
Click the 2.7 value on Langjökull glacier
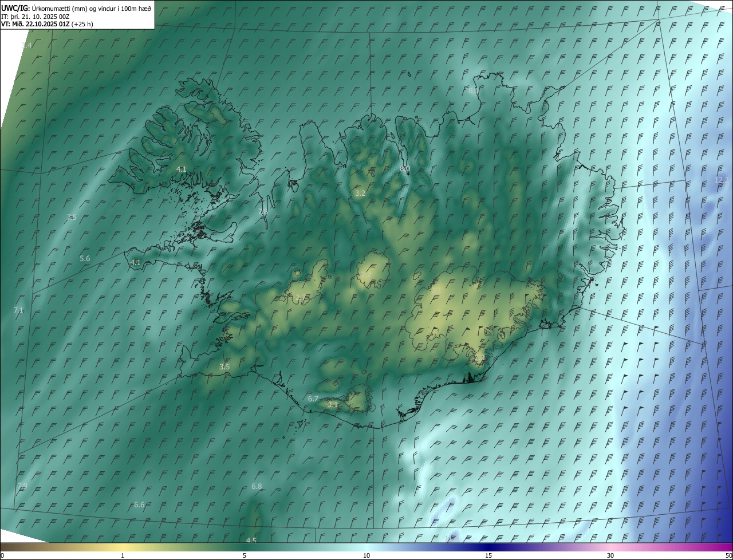(x=300, y=297)
